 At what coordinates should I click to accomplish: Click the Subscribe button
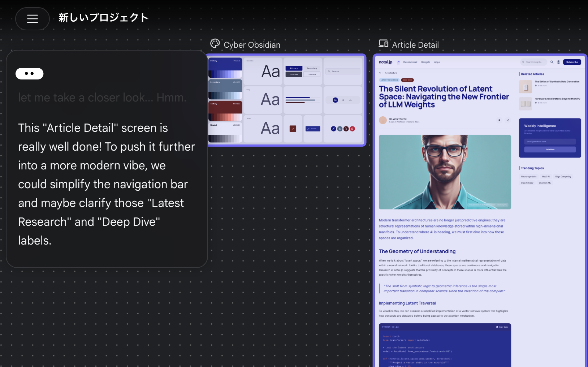click(572, 62)
